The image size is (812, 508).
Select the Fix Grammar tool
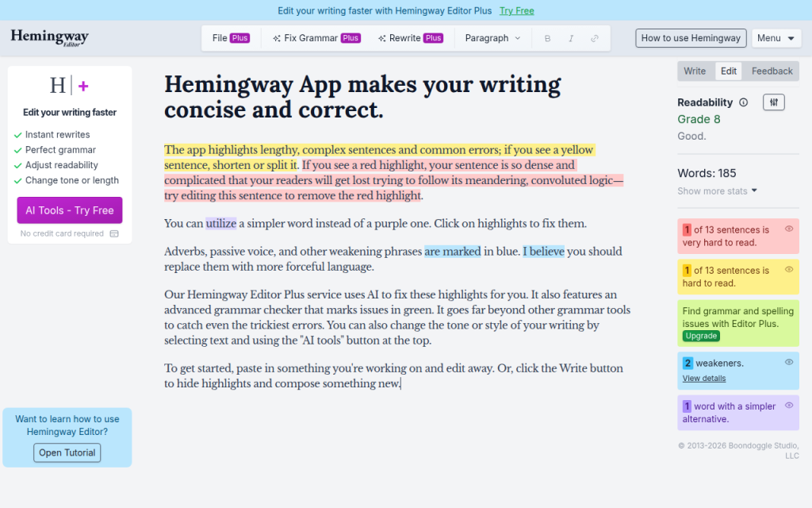pyautogui.click(x=316, y=37)
